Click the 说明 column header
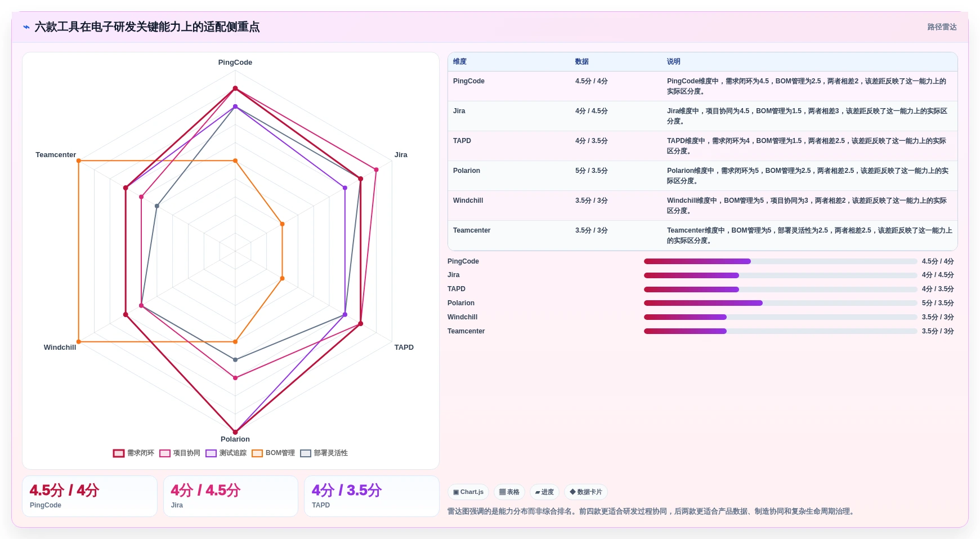This screenshot has height=539, width=980. (x=674, y=61)
